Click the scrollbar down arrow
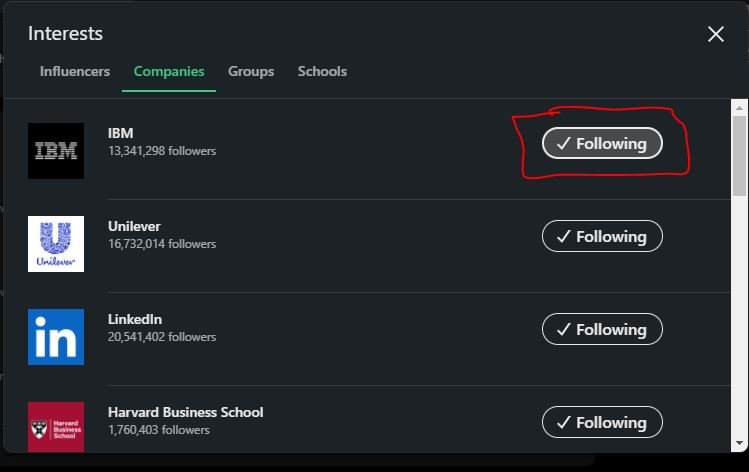749x472 pixels. 739,443
